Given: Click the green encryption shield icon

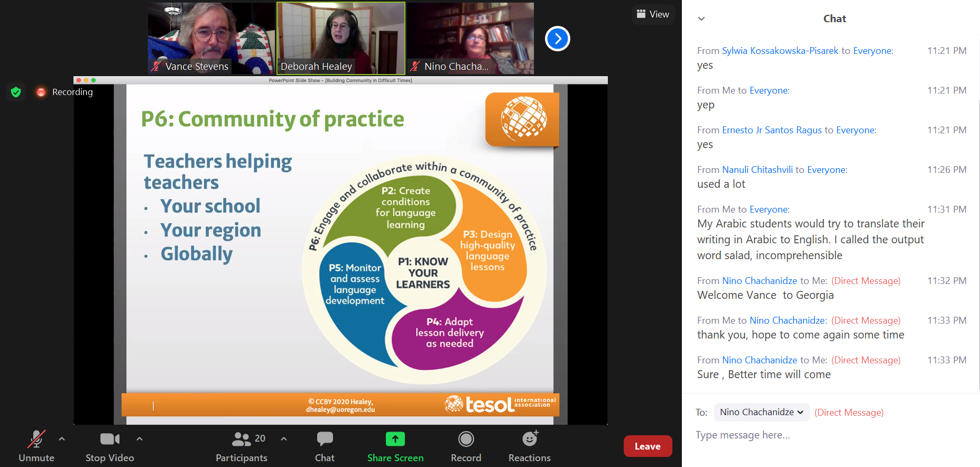Looking at the screenshot, I should 16,92.
